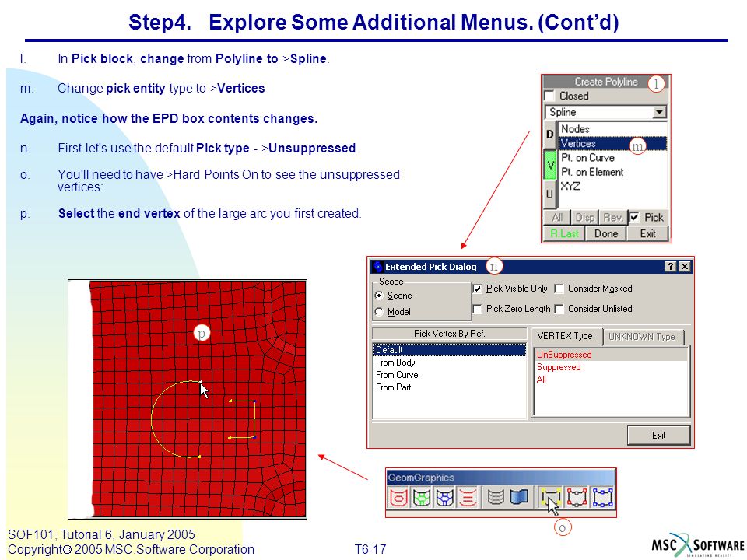Select Nodes in the pick entity list
This screenshot has width=747, height=560.
pyautogui.click(x=612, y=129)
